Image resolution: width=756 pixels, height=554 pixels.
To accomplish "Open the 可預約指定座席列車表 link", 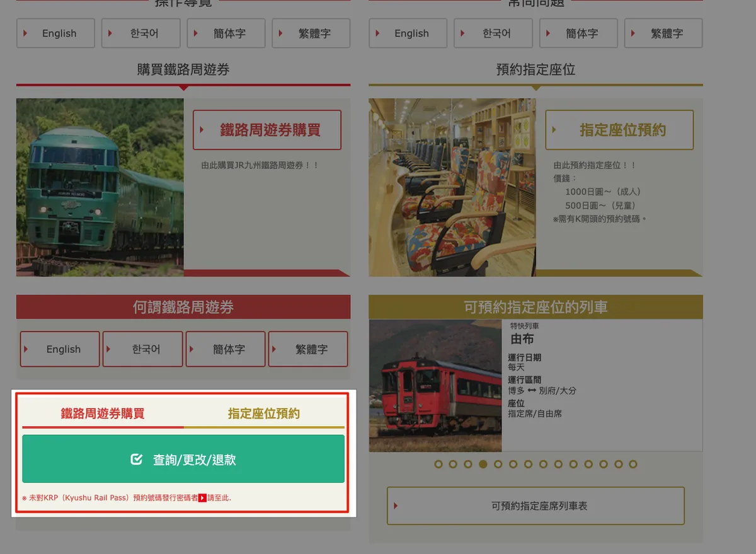I will tap(535, 505).
